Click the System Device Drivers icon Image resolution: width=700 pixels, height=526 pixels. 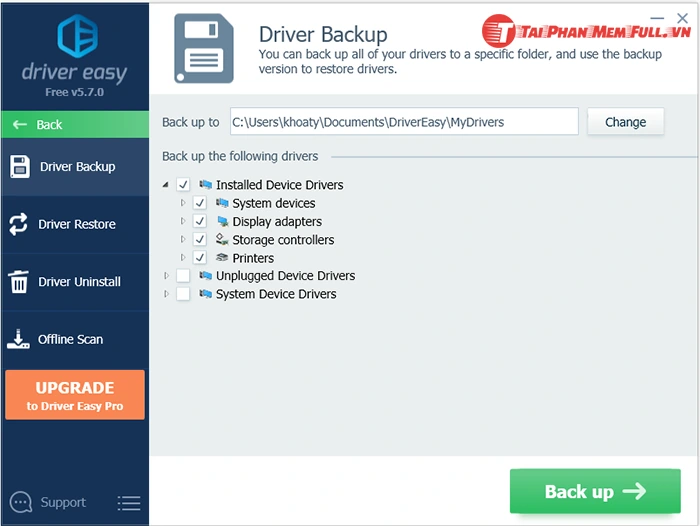point(205,294)
